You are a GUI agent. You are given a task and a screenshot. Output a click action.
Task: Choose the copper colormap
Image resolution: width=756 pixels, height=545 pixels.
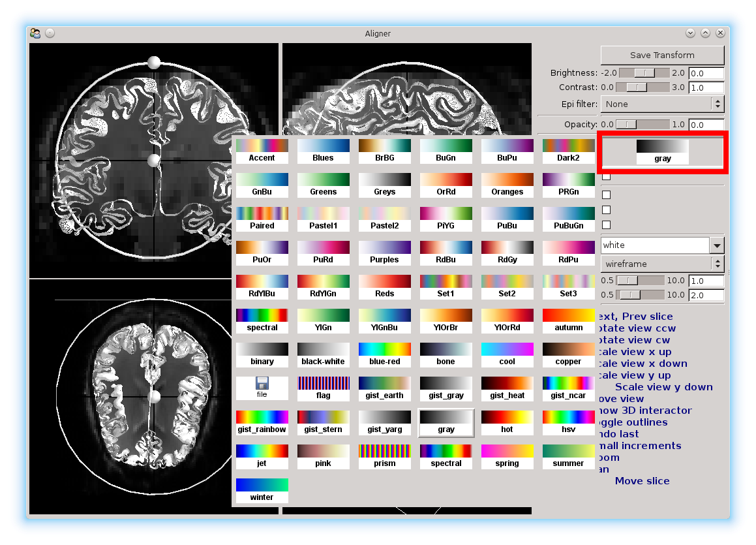pyautogui.click(x=568, y=354)
